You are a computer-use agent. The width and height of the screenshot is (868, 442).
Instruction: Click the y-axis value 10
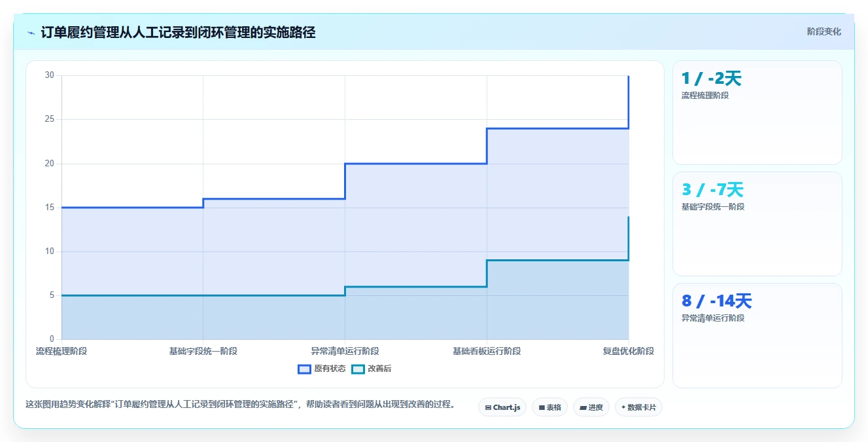click(x=49, y=251)
